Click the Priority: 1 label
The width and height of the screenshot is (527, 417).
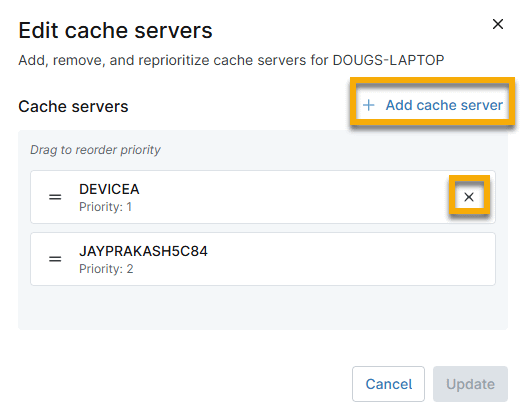[105, 207]
